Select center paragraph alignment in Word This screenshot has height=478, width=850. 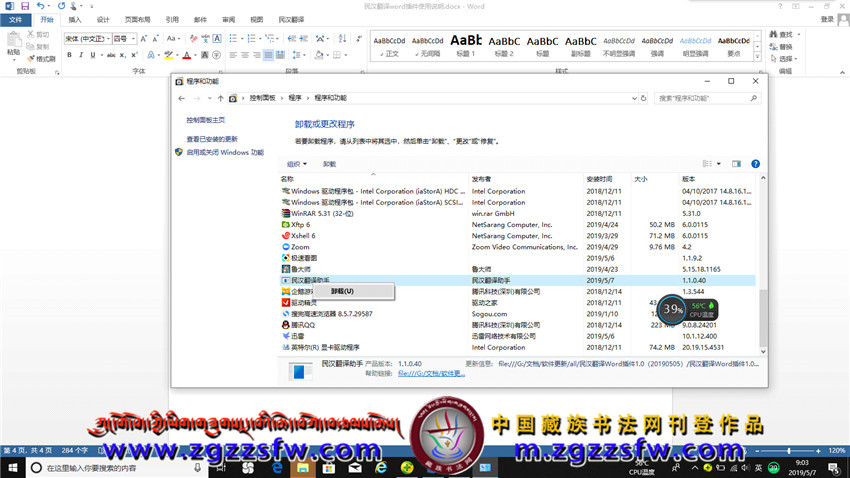(245, 55)
